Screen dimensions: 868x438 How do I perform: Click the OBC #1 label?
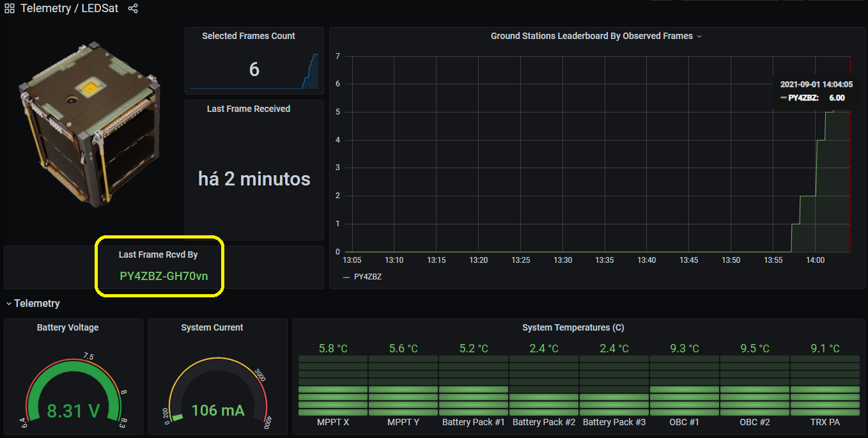(685, 423)
